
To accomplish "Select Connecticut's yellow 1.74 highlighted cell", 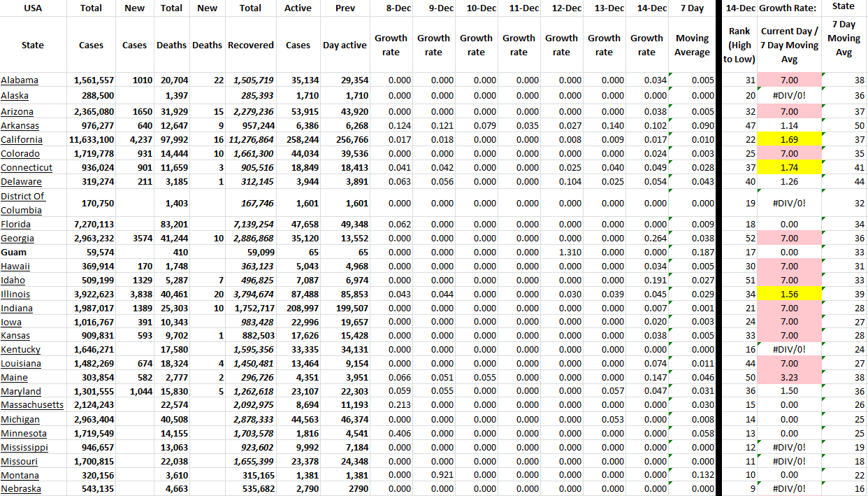I will point(790,167).
